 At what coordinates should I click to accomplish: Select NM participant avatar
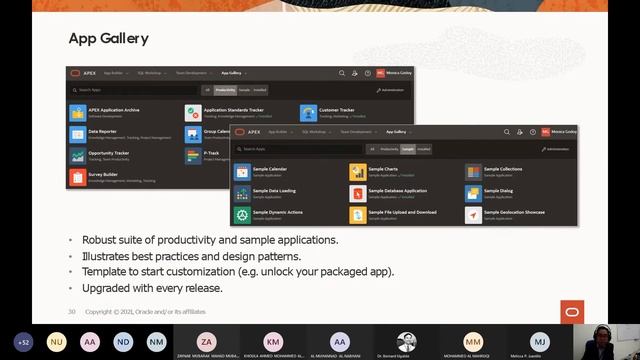tap(156, 342)
